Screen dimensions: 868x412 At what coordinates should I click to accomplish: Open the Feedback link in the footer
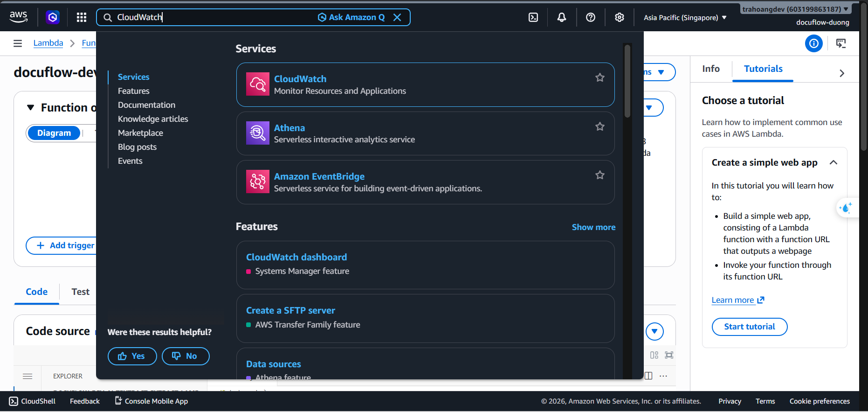(x=85, y=401)
